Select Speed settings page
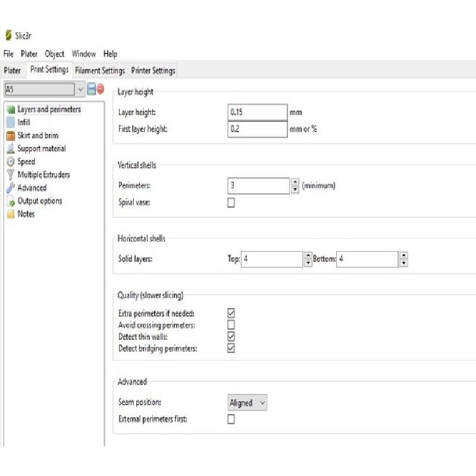 [26, 161]
